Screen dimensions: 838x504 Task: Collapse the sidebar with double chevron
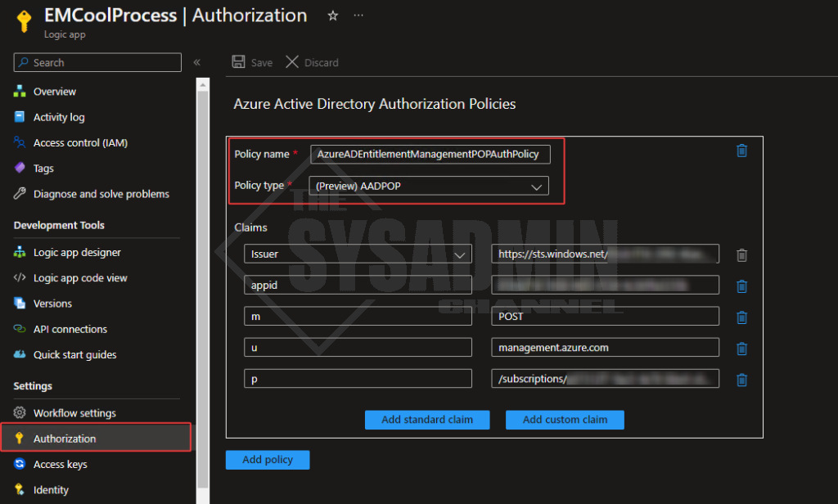coord(196,62)
